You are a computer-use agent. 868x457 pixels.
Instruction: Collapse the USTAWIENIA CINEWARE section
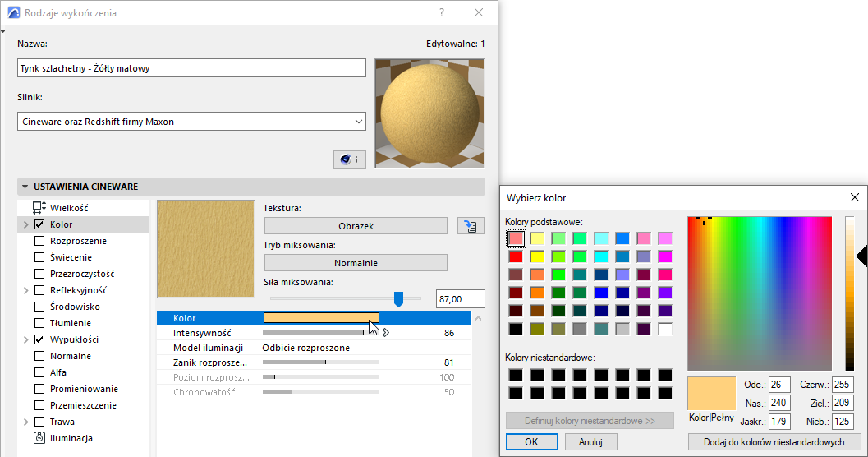(x=25, y=187)
